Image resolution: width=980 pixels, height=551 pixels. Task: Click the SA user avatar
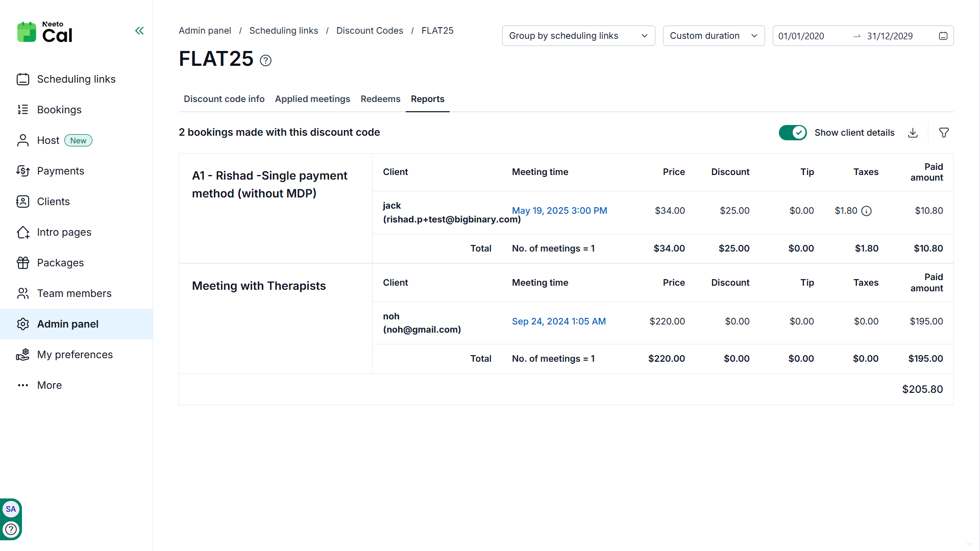11,509
